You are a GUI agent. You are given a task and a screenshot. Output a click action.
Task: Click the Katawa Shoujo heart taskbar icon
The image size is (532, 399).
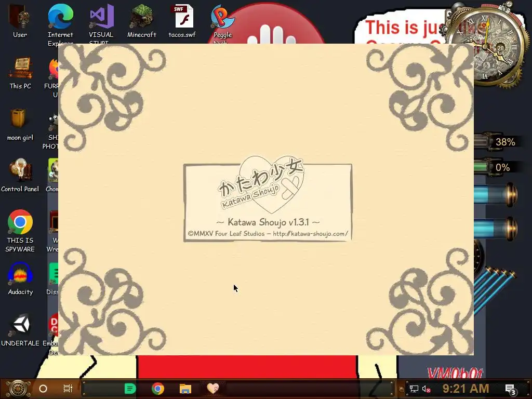tap(213, 388)
